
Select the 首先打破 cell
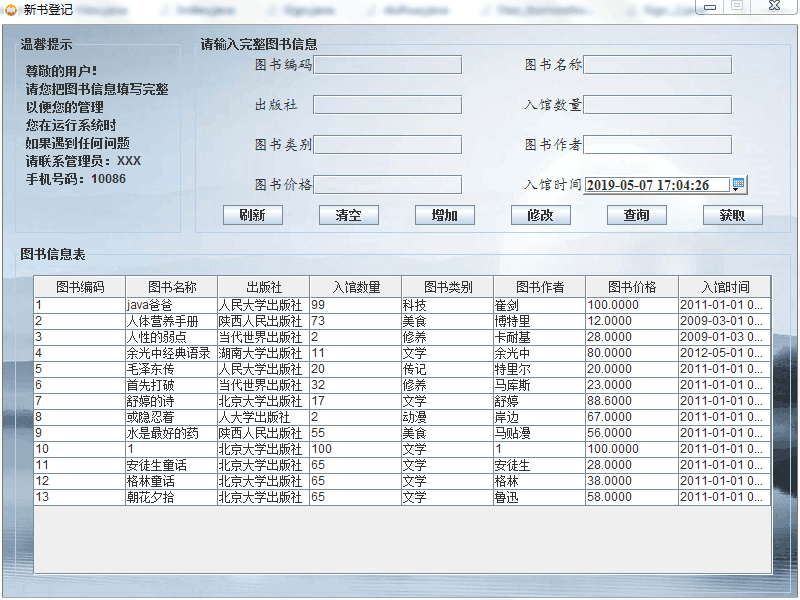[x=171, y=385]
